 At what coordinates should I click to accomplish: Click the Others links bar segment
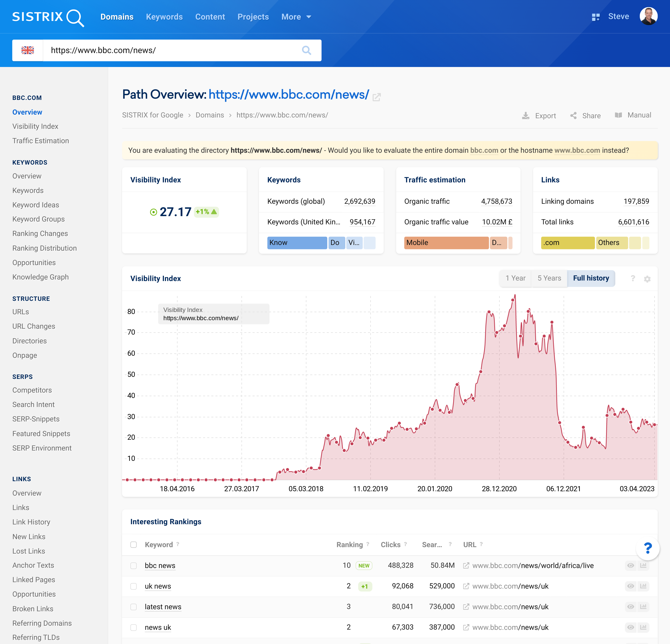click(x=612, y=243)
